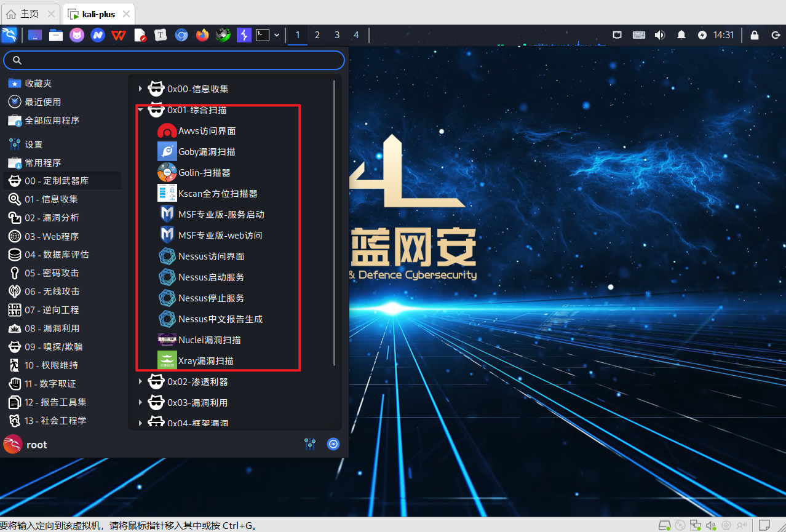
Task: Expand the 0x00-信息收集 folder arrow
Action: point(140,89)
